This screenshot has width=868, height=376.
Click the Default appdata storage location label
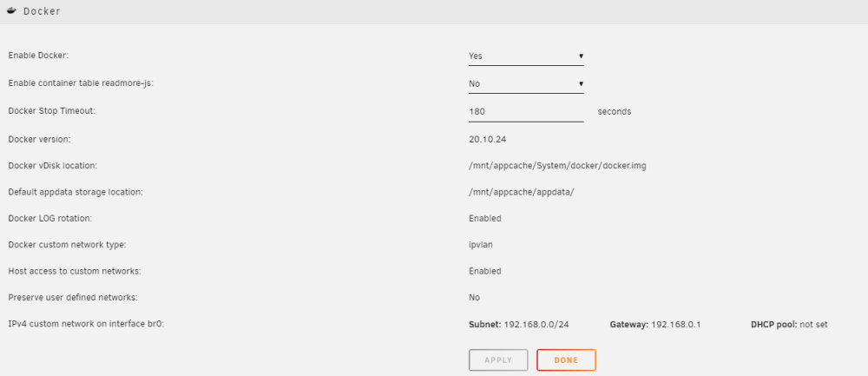point(76,192)
